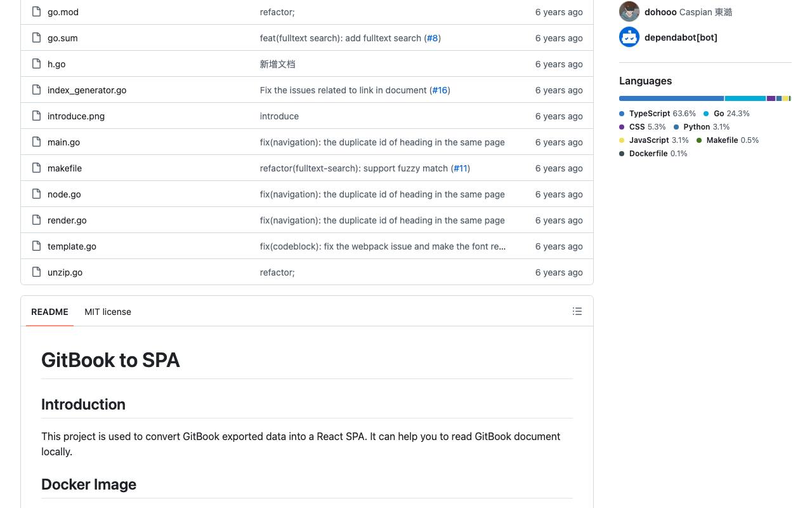Open the dependabot[bot] contributor profile
This screenshot has width=812, height=508.
click(x=681, y=37)
